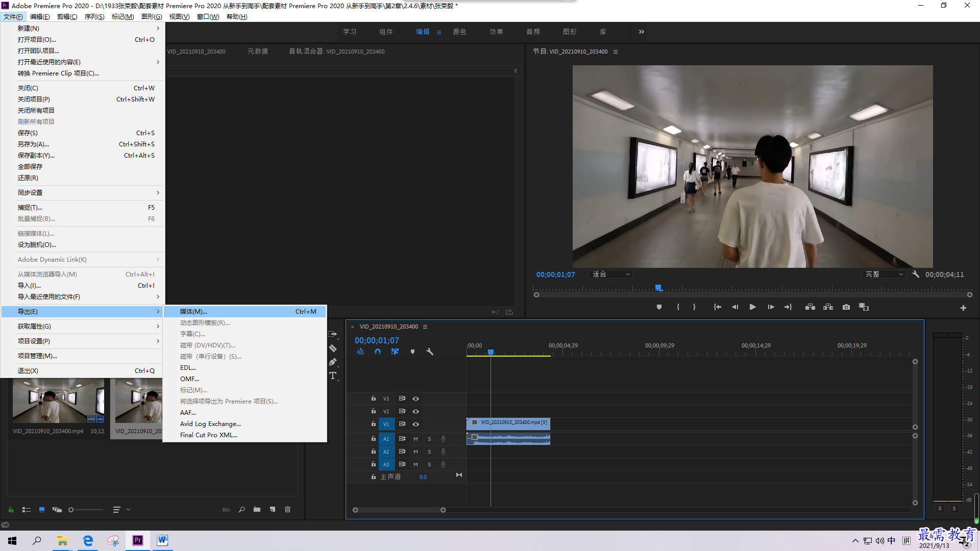
Task: Step back one frame in program monitor
Action: coord(735,307)
